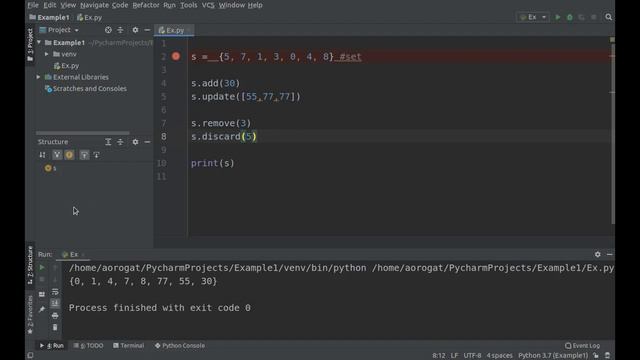
Task: Collapse the Example1 project root
Action: (x=39, y=42)
